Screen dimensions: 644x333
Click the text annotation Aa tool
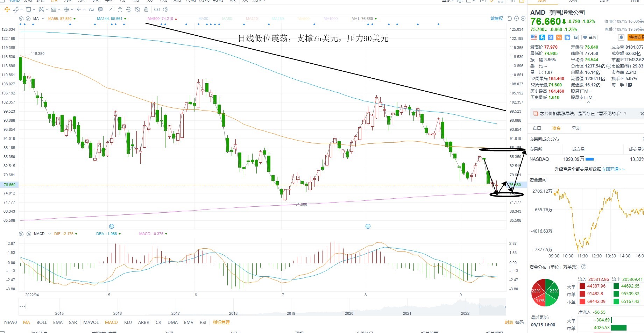pos(92,9)
